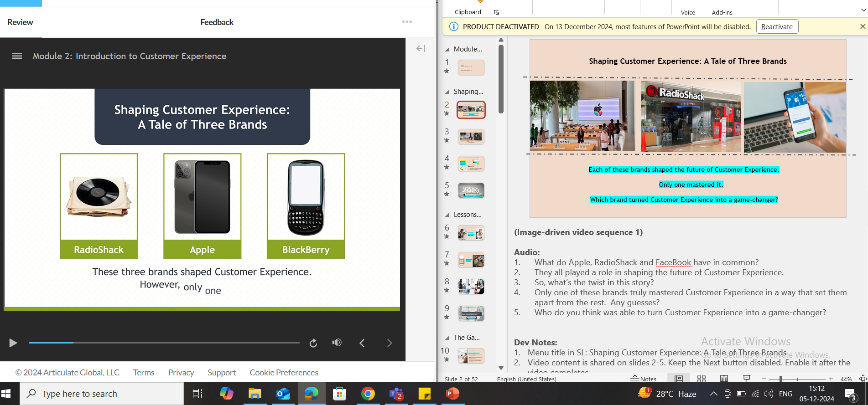Viewport: 868px width, 405px height.
Task: Select slide 3 thumbnail
Action: click(471, 137)
